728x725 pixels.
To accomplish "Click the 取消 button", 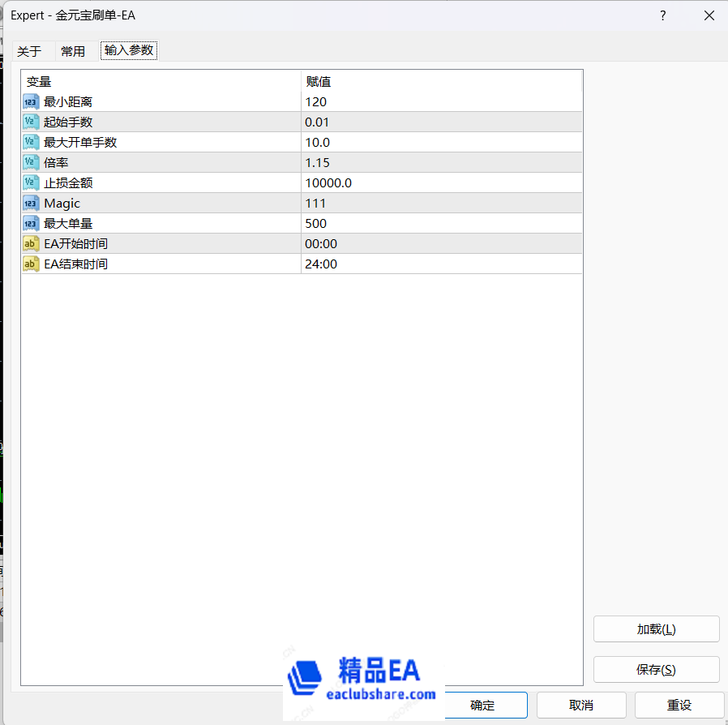I will pyautogui.click(x=581, y=705).
